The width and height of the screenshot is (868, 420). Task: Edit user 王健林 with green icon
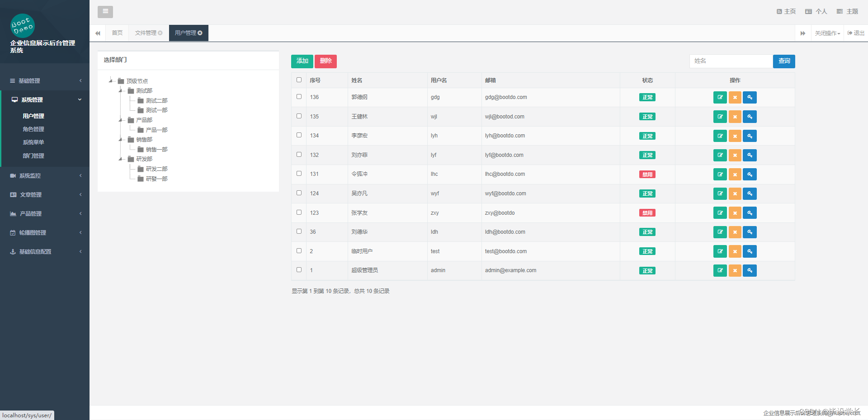pyautogui.click(x=720, y=117)
